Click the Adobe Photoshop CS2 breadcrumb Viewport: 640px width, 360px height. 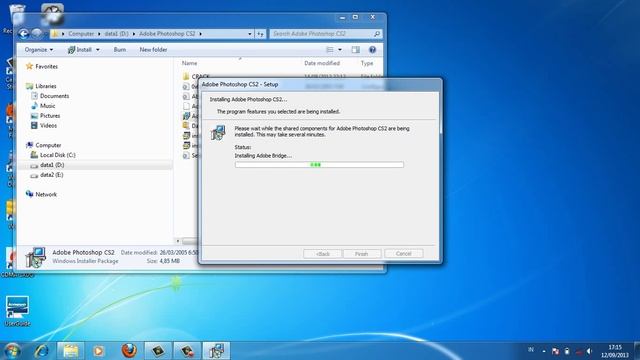click(x=167, y=34)
